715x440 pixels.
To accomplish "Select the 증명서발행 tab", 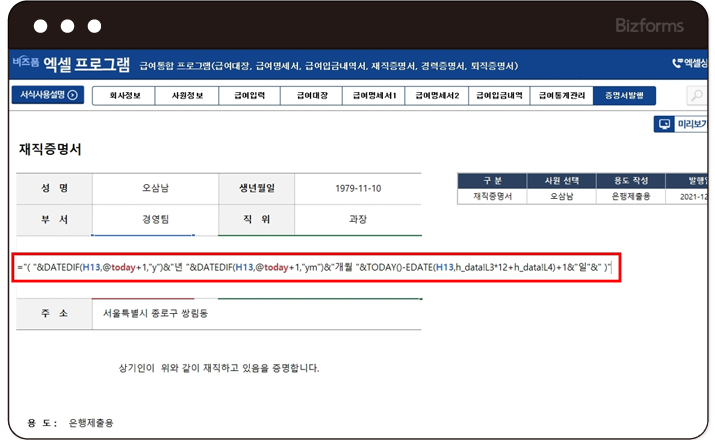I will [624, 96].
